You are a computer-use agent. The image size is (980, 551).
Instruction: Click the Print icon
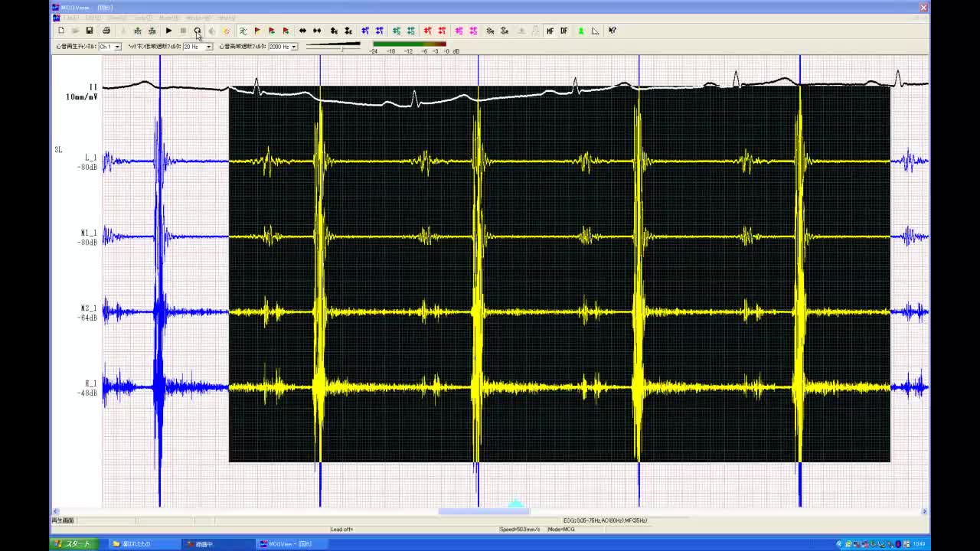coord(106,31)
